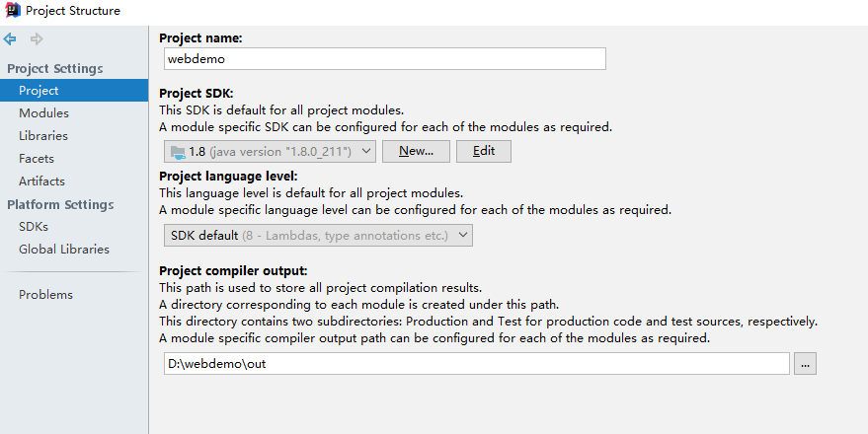Show the Problems list

(x=45, y=295)
